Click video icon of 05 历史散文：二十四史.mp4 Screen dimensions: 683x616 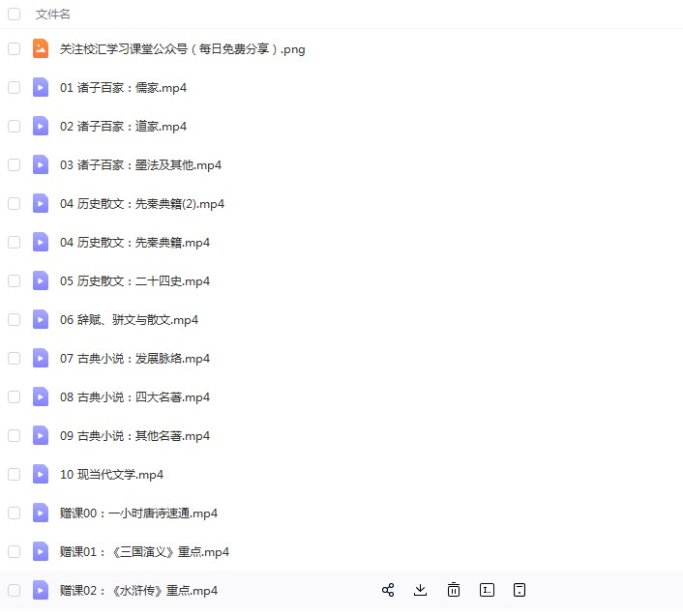pyautogui.click(x=41, y=280)
